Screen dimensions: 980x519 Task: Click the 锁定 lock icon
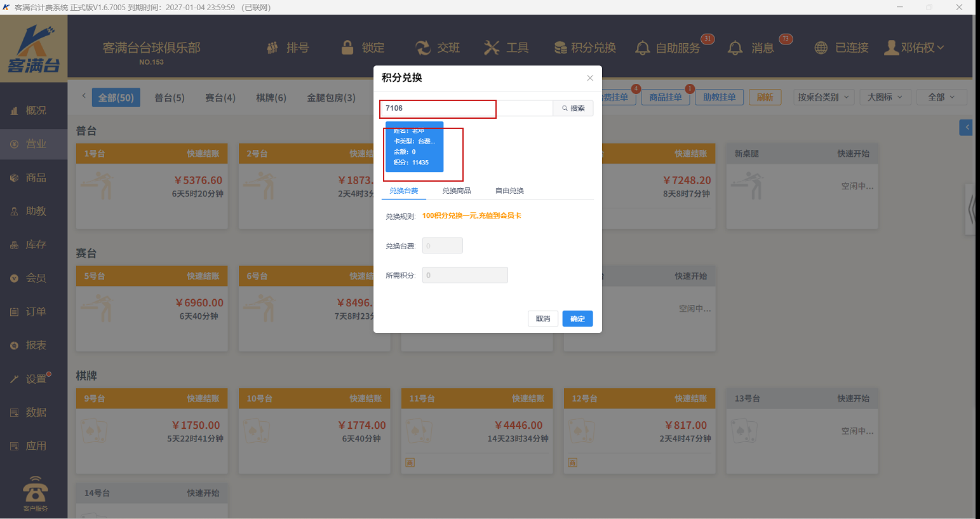click(x=347, y=48)
